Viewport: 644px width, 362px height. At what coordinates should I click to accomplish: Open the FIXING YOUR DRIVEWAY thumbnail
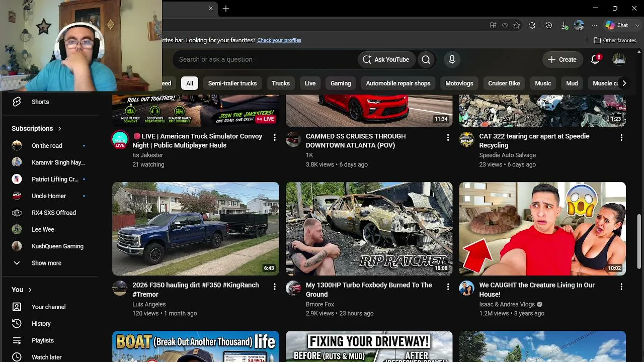pos(369,346)
